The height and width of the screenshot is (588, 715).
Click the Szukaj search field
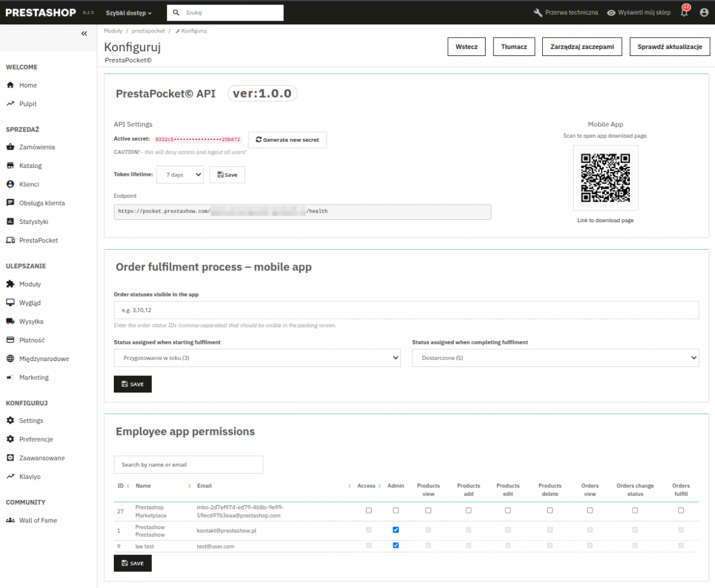[225, 13]
